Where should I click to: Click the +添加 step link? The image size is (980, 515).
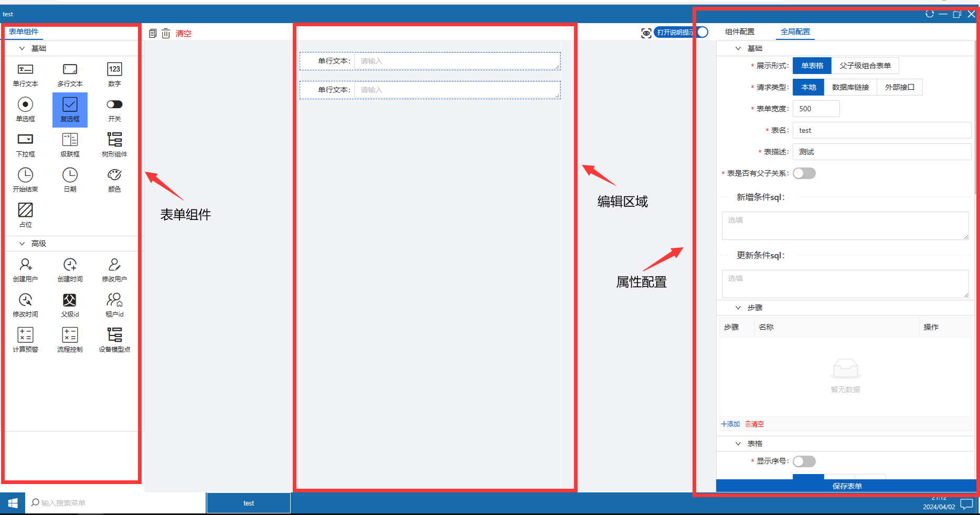click(730, 424)
